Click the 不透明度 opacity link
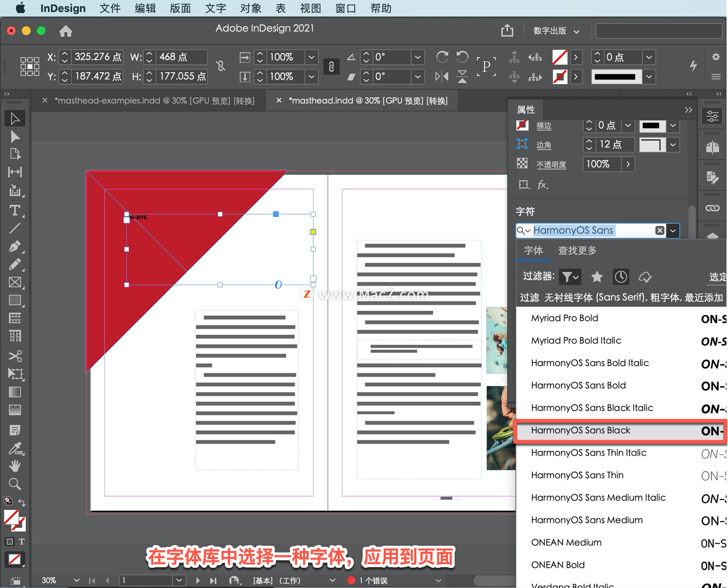 point(551,164)
